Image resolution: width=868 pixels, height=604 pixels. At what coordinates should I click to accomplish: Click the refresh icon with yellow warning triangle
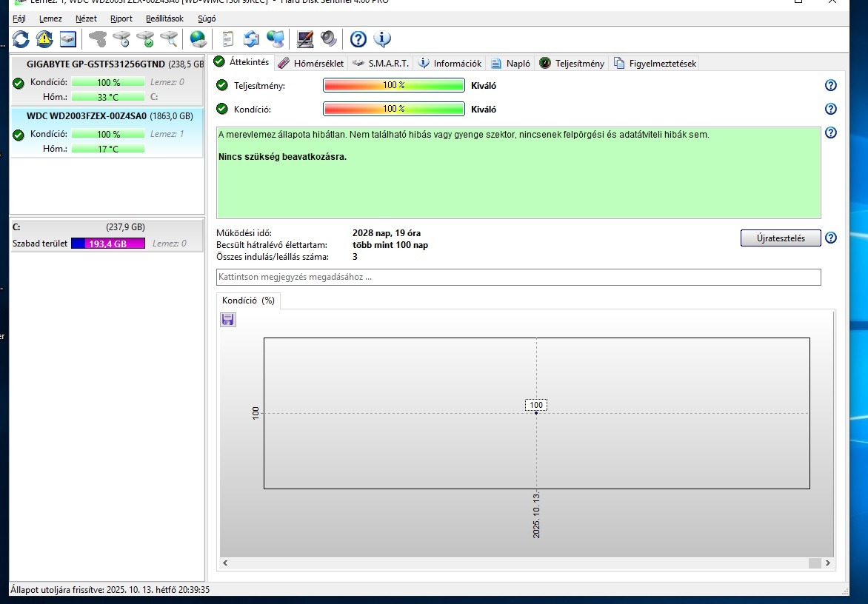(x=44, y=38)
